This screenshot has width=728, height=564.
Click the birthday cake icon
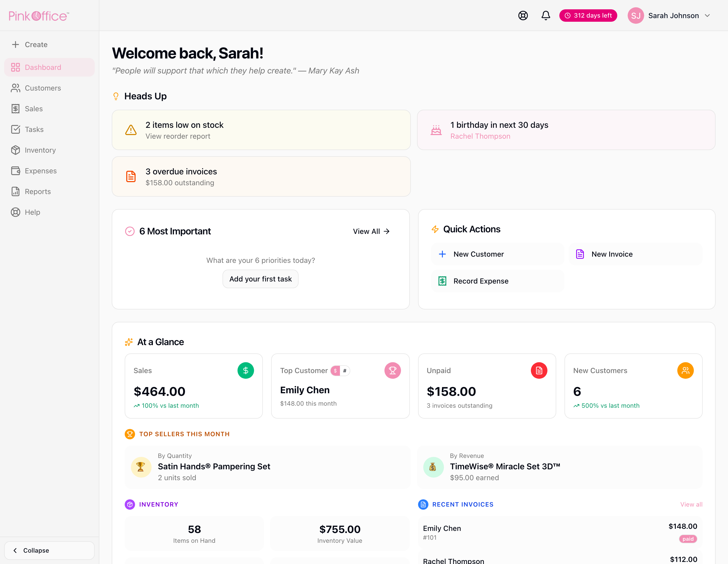436,130
